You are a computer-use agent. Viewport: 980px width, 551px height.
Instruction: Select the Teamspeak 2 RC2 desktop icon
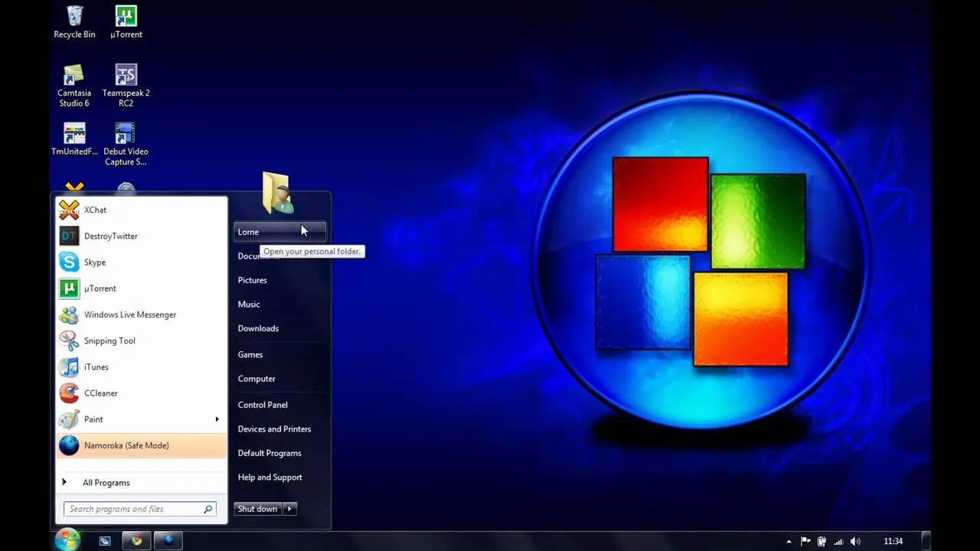(x=126, y=86)
